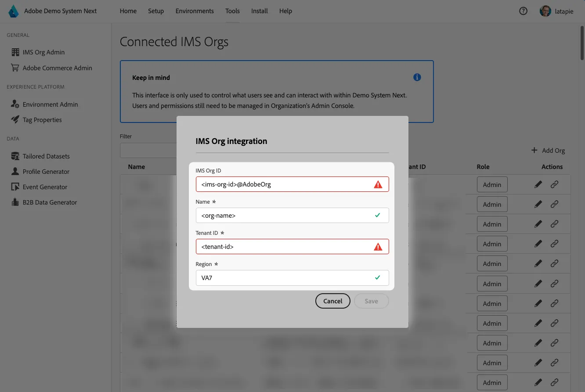Click the blue info icon in Keep in mind

pos(417,77)
